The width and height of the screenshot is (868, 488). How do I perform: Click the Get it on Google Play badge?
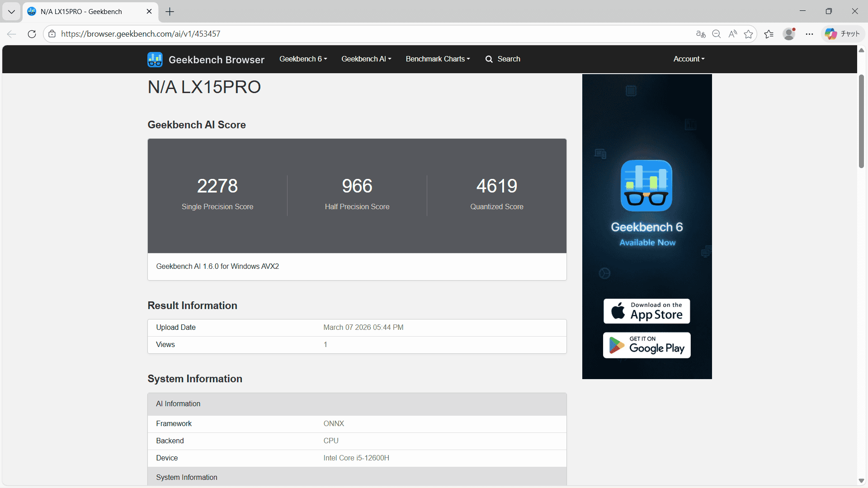(x=646, y=345)
